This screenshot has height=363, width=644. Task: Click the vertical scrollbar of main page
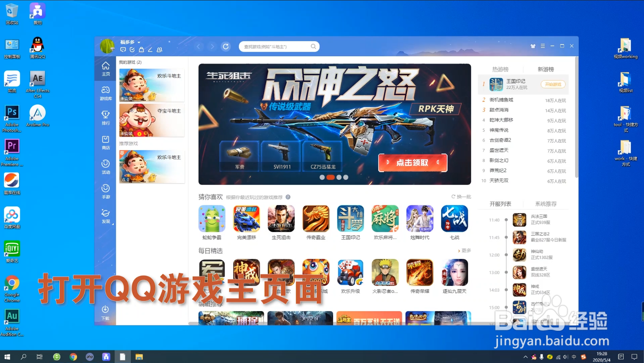click(x=576, y=117)
